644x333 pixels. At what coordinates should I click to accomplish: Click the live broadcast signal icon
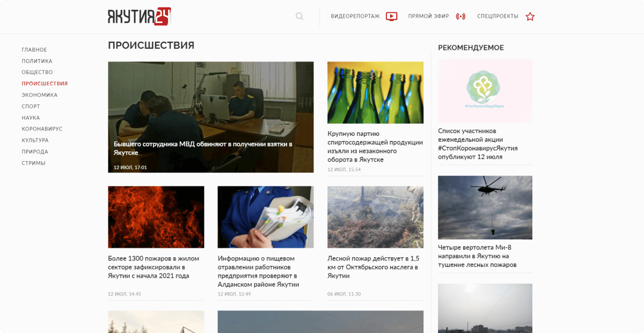[x=460, y=16]
